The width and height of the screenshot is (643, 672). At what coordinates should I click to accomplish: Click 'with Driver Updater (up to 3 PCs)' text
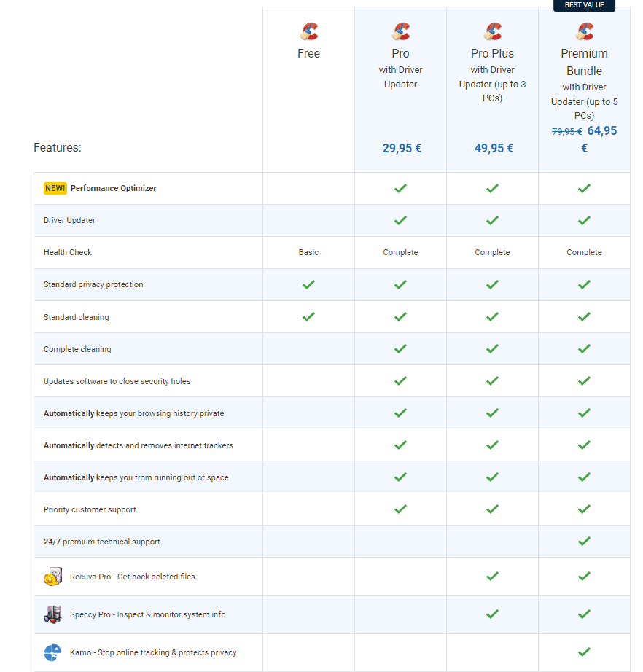coord(492,84)
